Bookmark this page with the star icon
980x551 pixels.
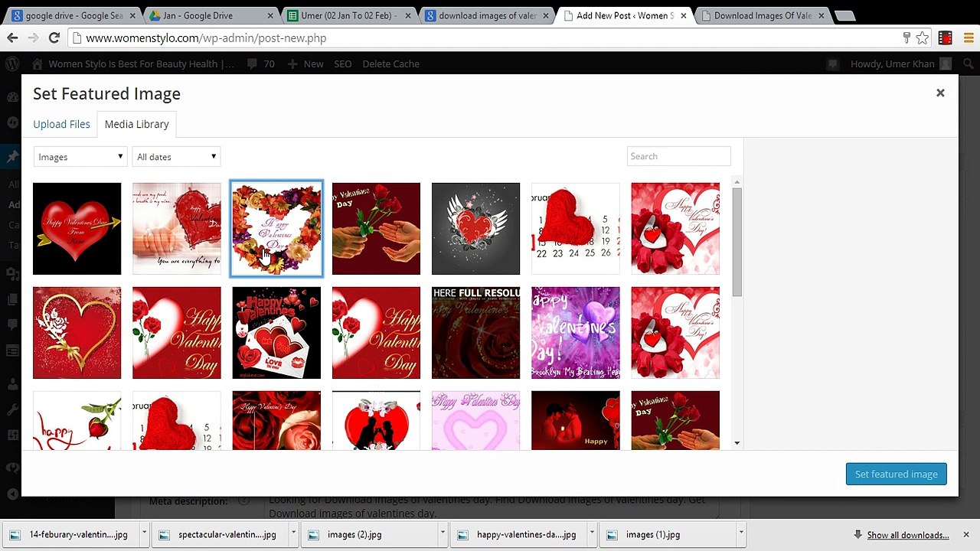tap(923, 37)
